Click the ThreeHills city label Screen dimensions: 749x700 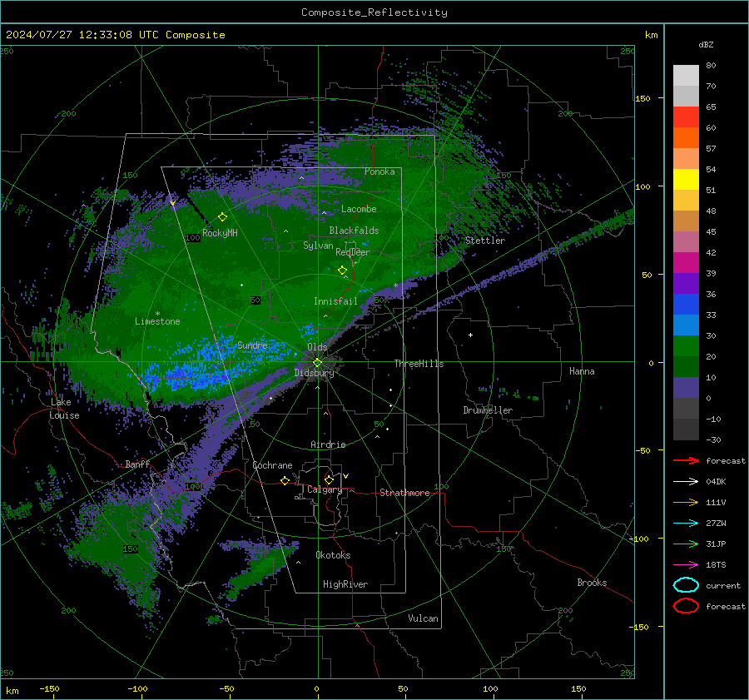pyautogui.click(x=419, y=364)
